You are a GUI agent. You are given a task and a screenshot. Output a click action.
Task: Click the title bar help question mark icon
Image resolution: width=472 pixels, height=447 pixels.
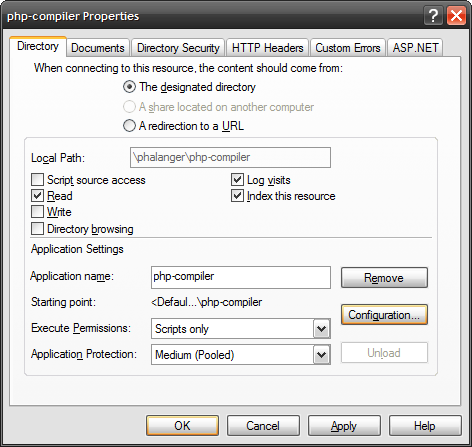point(433,16)
